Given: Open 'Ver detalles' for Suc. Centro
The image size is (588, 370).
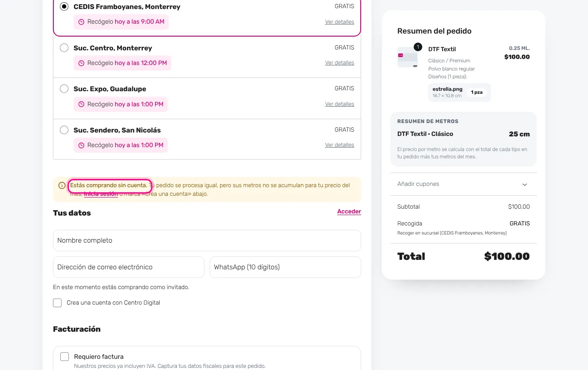Looking at the screenshot, I should (340, 63).
